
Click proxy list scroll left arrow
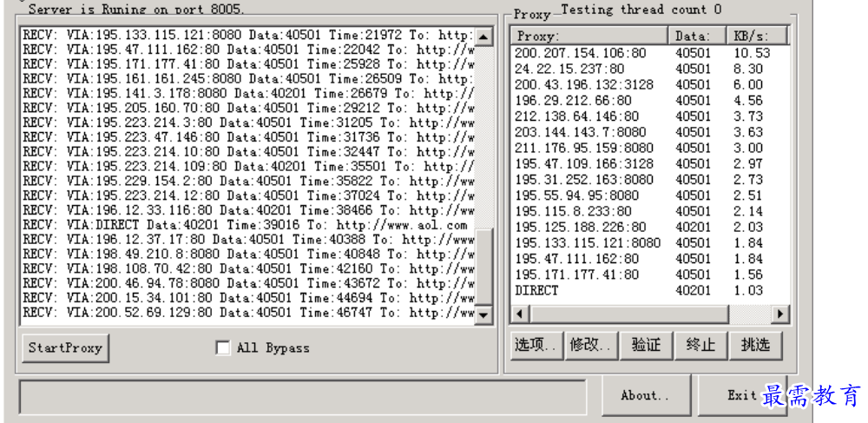tap(519, 314)
